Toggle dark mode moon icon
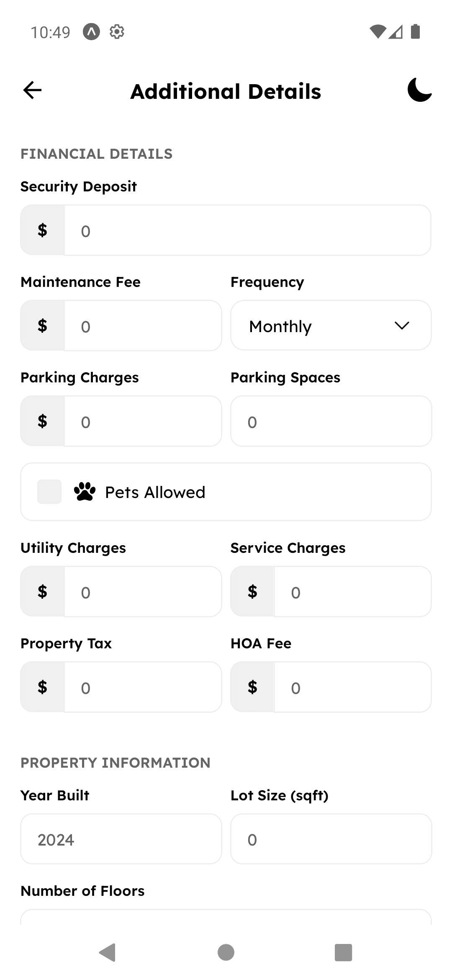Viewport: 452px width, 980px height. pos(419,90)
